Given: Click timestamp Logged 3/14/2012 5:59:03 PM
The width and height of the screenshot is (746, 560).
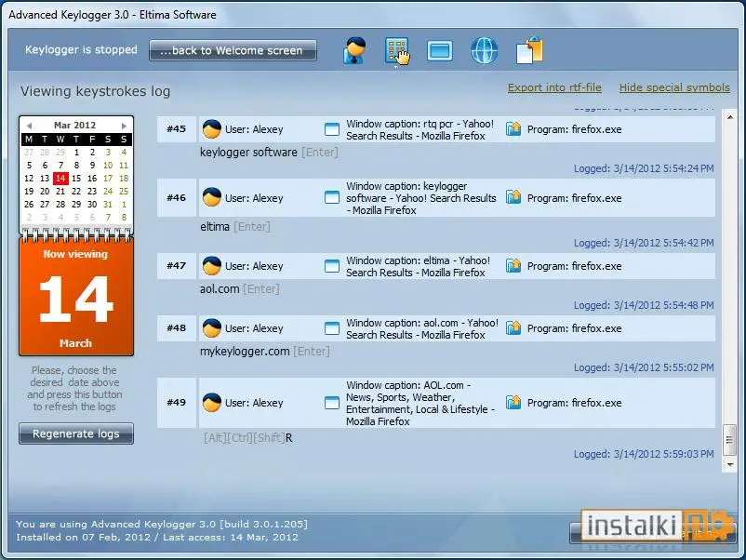Looking at the screenshot, I should (644, 454).
